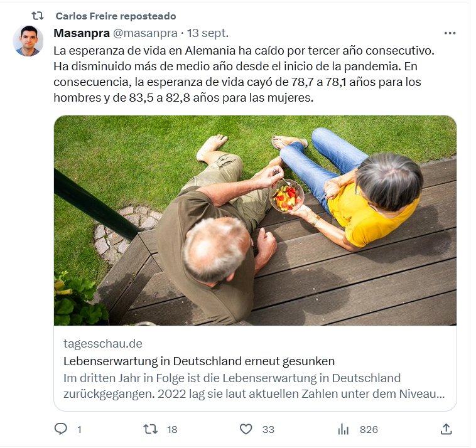Click the repost indicator icon above the tweet
The image size is (476, 448).
click(38, 16)
